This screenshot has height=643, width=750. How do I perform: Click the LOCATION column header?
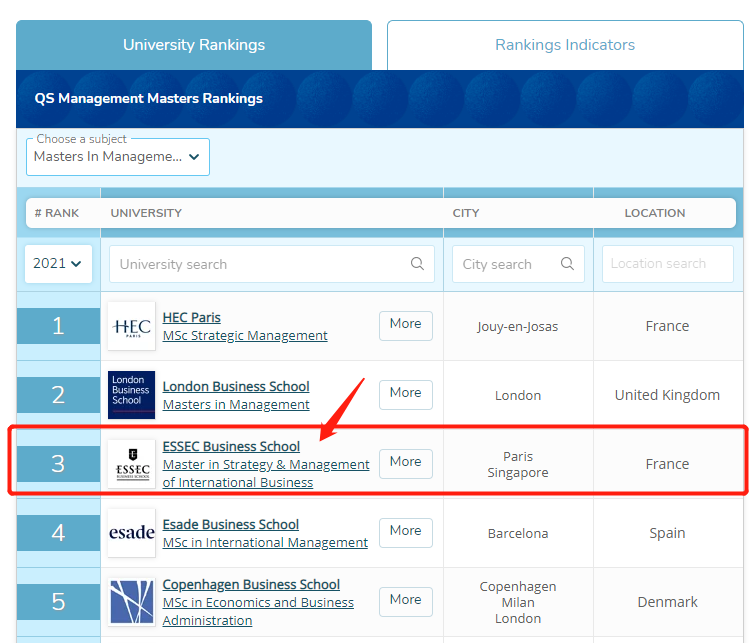655,213
